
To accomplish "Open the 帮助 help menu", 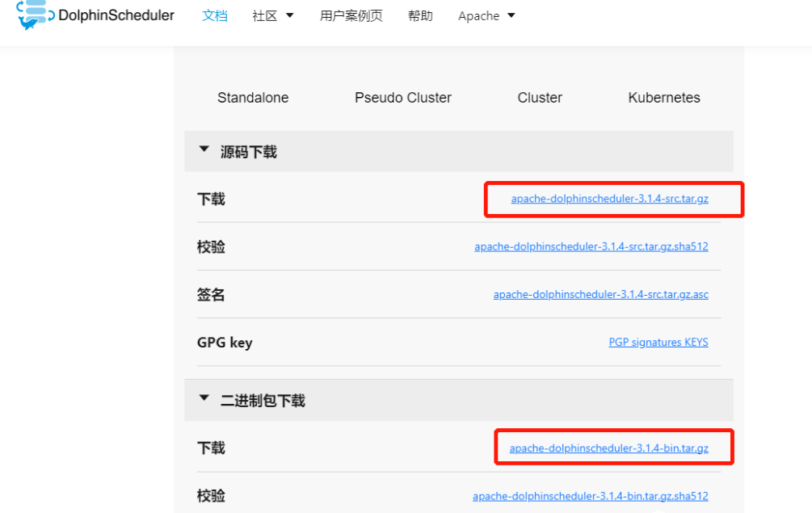I will [x=420, y=15].
